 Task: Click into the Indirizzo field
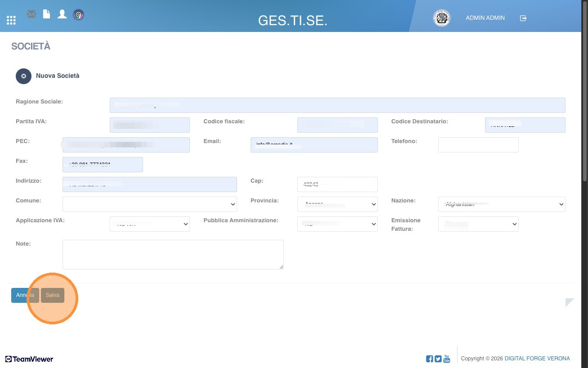point(150,184)
